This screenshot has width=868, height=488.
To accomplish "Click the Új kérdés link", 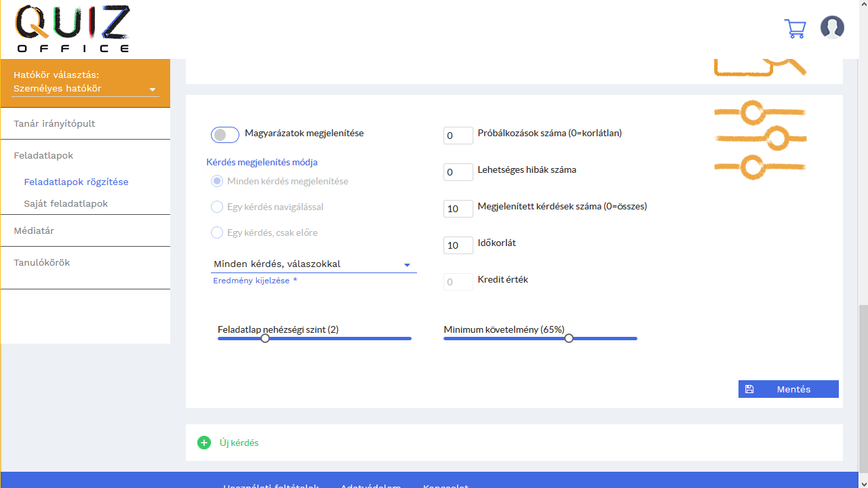I will [239, 443].
